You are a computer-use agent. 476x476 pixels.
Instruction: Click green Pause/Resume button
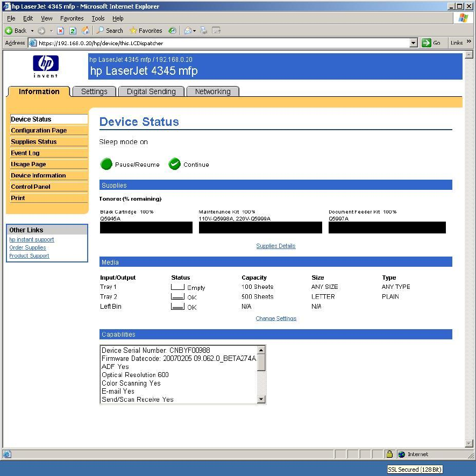106,164
